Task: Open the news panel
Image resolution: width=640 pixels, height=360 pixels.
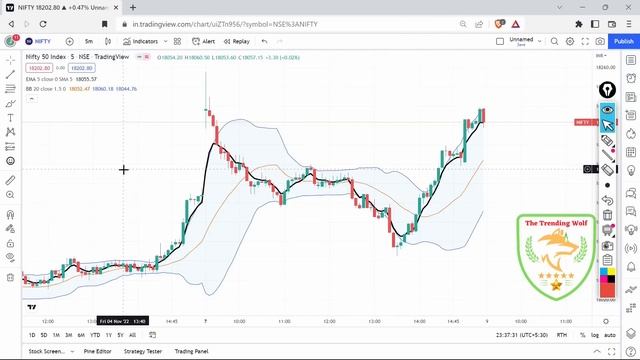Action: point(631,97)
